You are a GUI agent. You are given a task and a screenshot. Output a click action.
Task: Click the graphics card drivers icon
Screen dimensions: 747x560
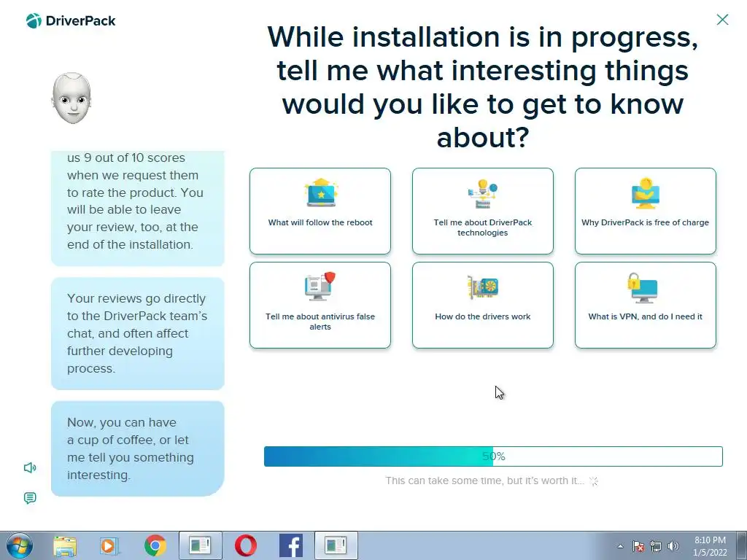click(x=483, y=287)
